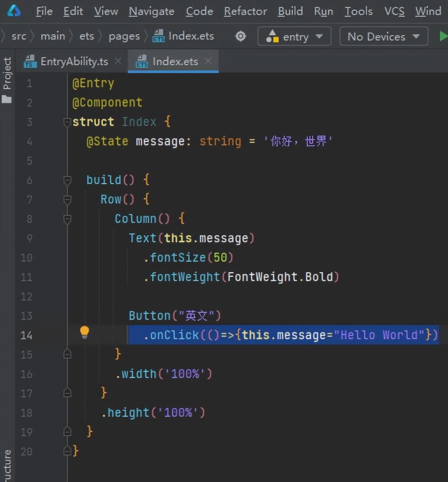Click the DevEco Studio logo icon

[x=14, y=11]
